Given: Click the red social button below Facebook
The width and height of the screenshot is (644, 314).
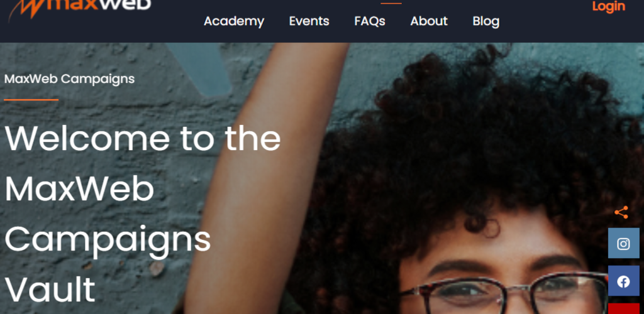Looking at the screenshot, I should click(623, 309).
